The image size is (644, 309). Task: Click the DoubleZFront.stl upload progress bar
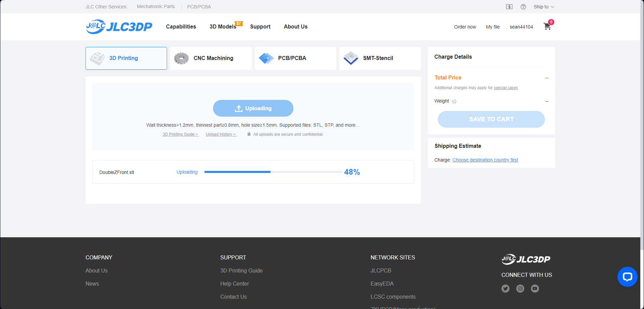point(273,172)
